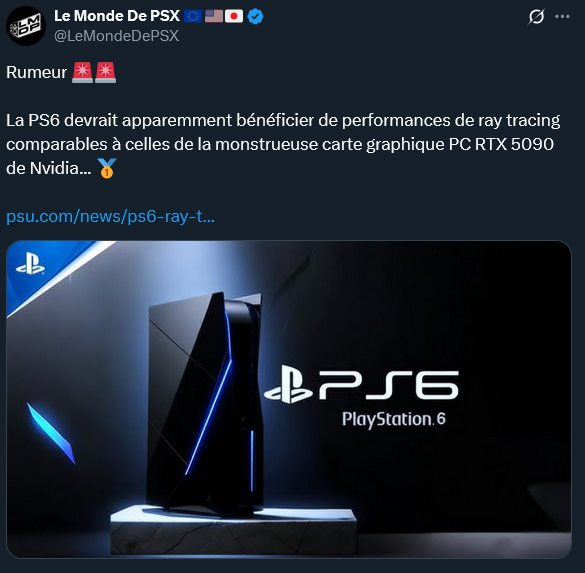Click the "Rumeur" word in the post
Image resolution: width=585 pixels, height=573 pixels.
(37, 72)
